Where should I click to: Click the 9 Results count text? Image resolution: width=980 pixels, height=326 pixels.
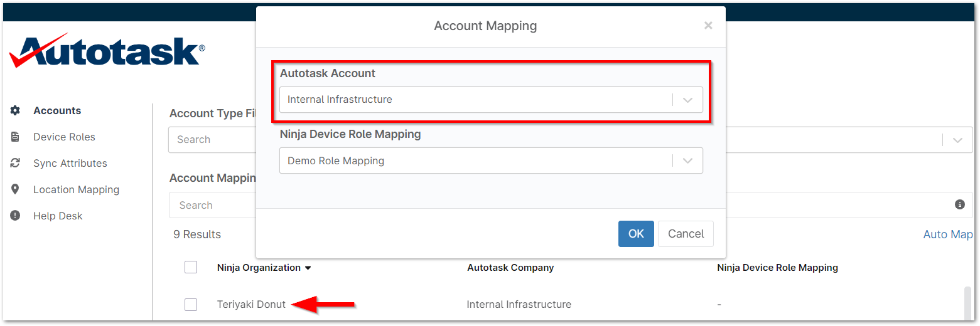(197, 234)
